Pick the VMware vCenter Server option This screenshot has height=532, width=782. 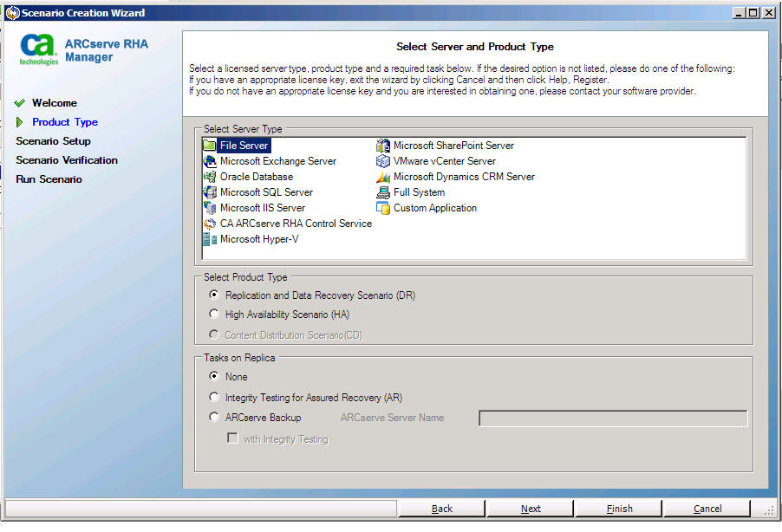point(445,160)
